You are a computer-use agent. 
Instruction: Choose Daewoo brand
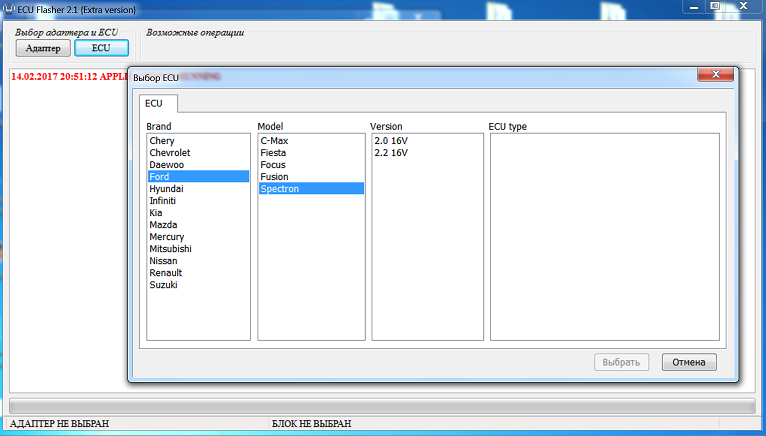click(198, 165)
